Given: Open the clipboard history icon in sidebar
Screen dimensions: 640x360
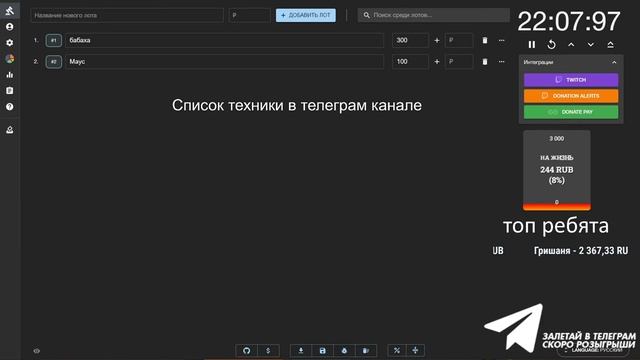Looking at the screenshot, I should coord(9,91).
